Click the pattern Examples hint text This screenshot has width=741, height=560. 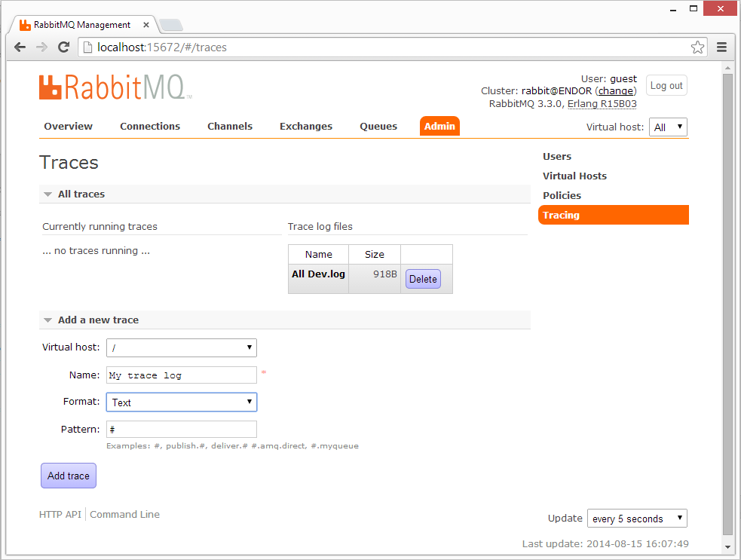pyautogui.click(x=232, y=445)
